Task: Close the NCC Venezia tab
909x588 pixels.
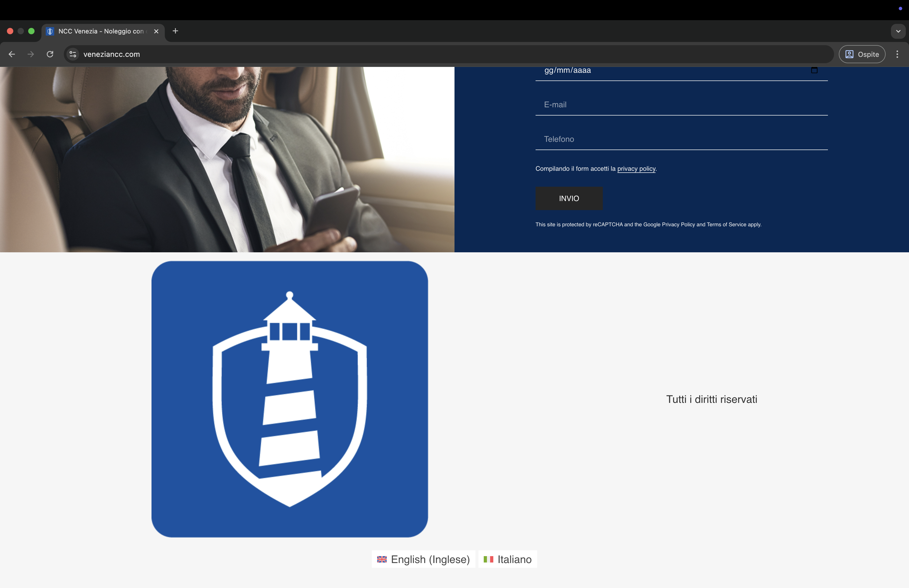Action: point(156,31)
